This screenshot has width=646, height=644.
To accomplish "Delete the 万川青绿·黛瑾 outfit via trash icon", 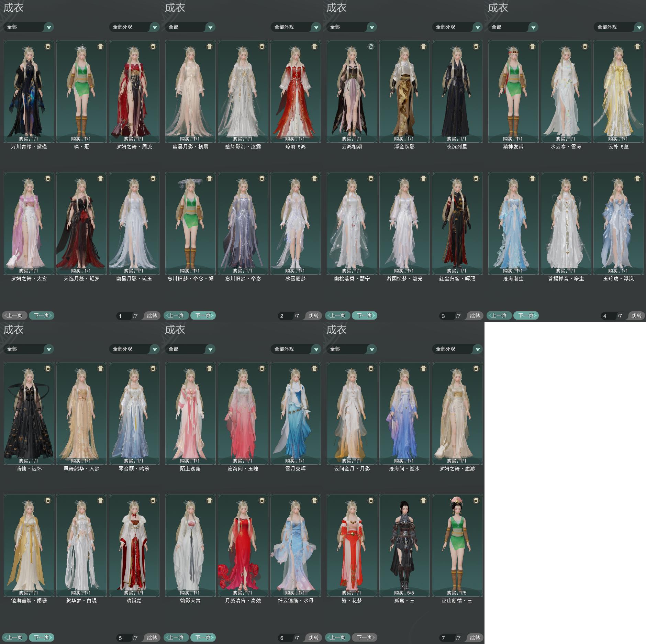I will click(x=48, y=46).
